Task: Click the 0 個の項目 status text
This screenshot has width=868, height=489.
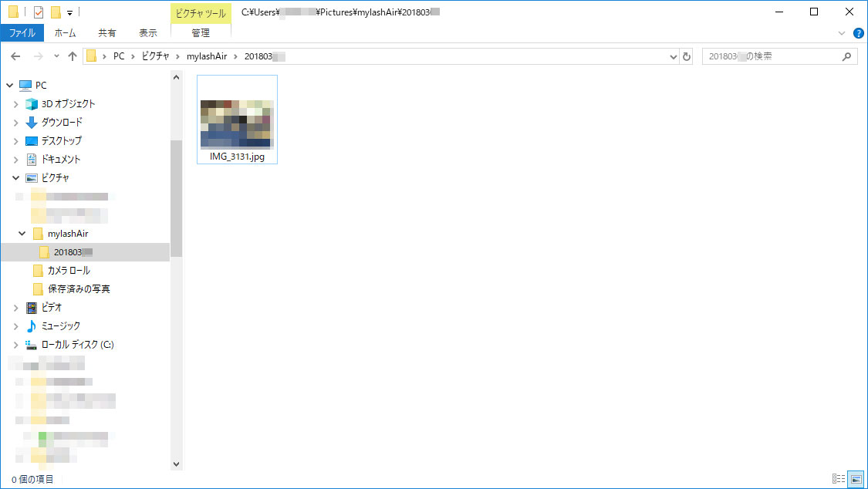Action: 32,480
